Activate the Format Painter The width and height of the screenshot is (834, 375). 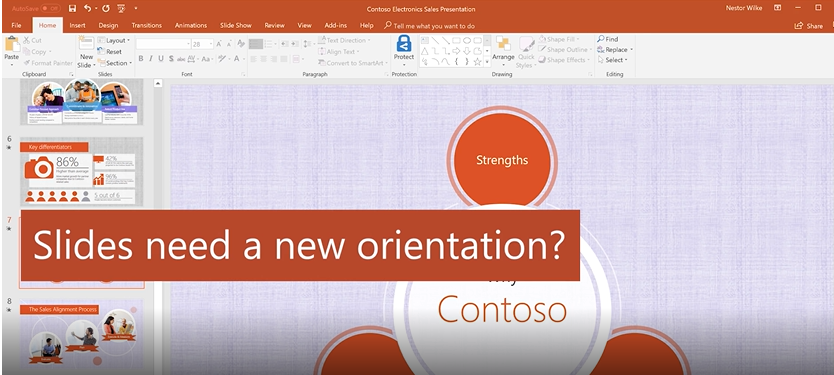[x=48, y=63]
